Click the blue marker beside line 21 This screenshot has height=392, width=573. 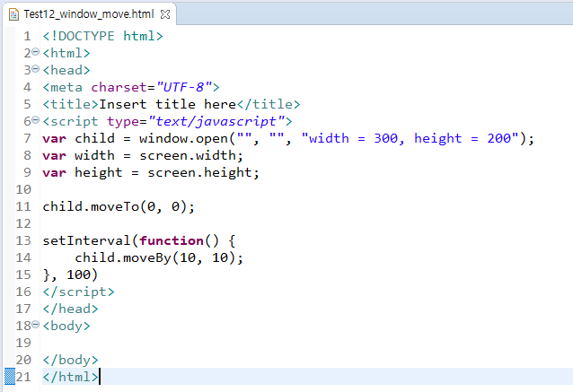(10, 377)
